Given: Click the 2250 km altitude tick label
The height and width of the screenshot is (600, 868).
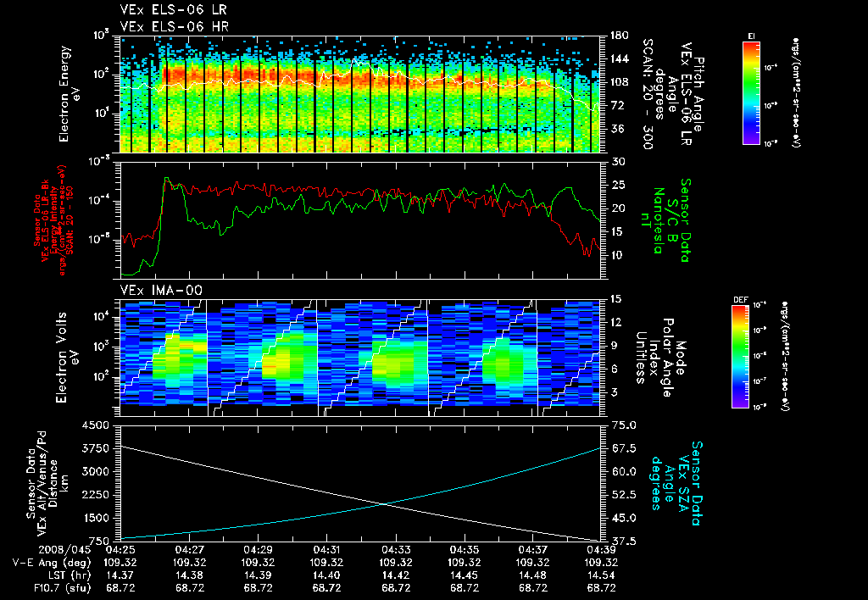Looking at the screenshot, I should (95, 495).
